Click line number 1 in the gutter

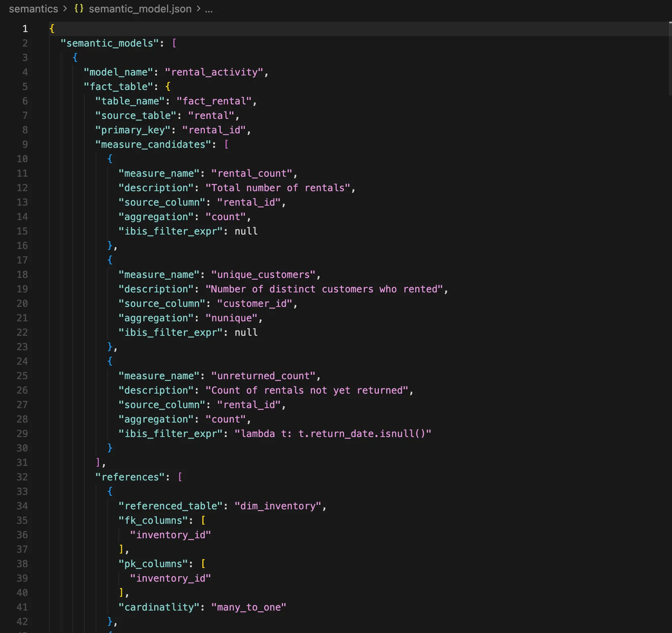(x=25, y=29)
